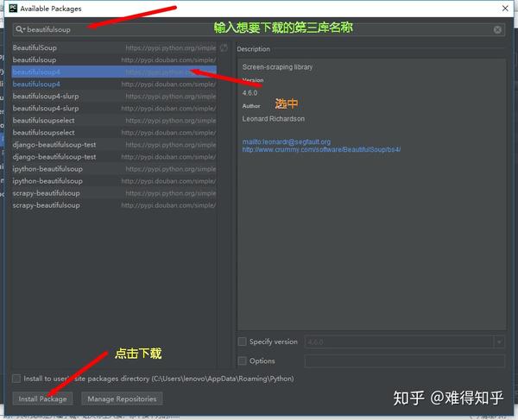The width and height of the screenshot is (518, 420).
Task: Open the mailto leonardr@segfault.org link
Action: click(287, 141)
